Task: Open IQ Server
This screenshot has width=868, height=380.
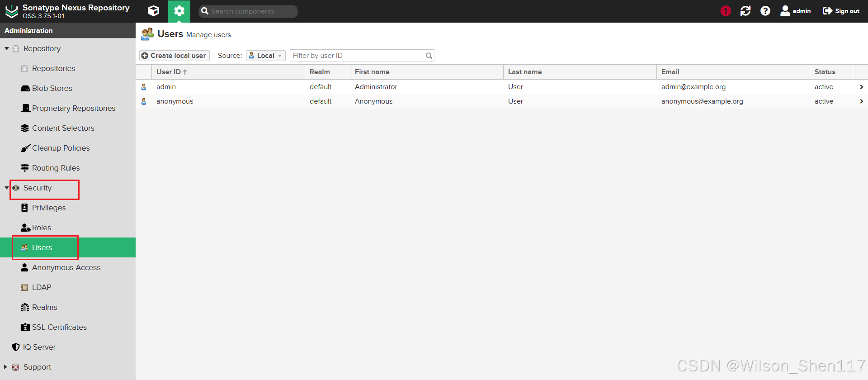Action: [39, 347]
